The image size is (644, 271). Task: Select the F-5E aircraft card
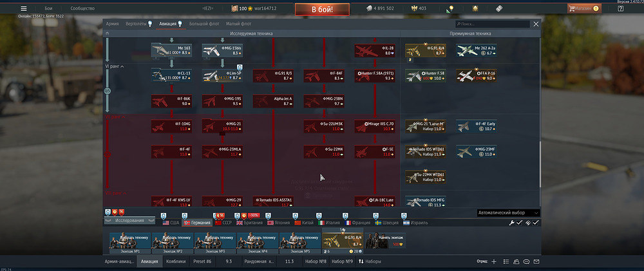tap(375, 151)
